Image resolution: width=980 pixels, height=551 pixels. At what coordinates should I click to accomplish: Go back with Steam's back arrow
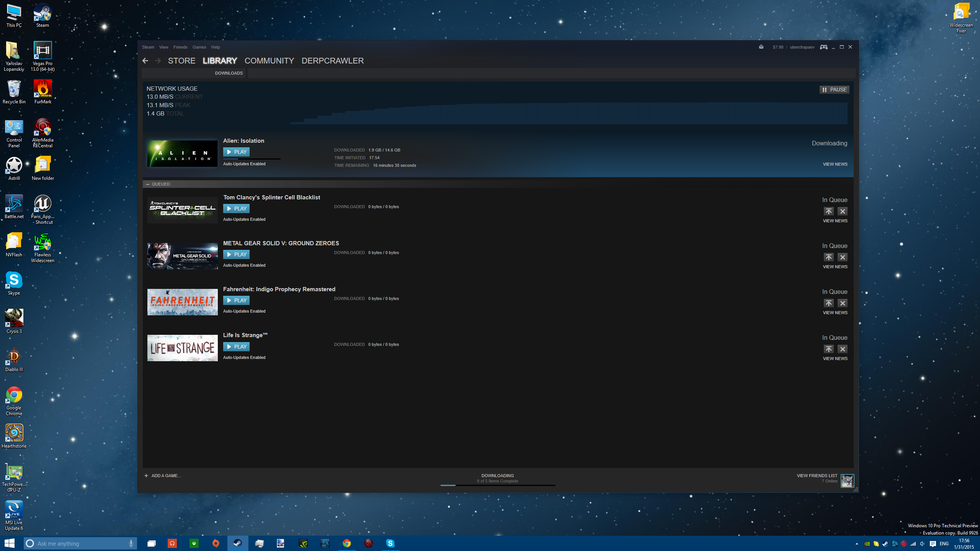point(145,61)
